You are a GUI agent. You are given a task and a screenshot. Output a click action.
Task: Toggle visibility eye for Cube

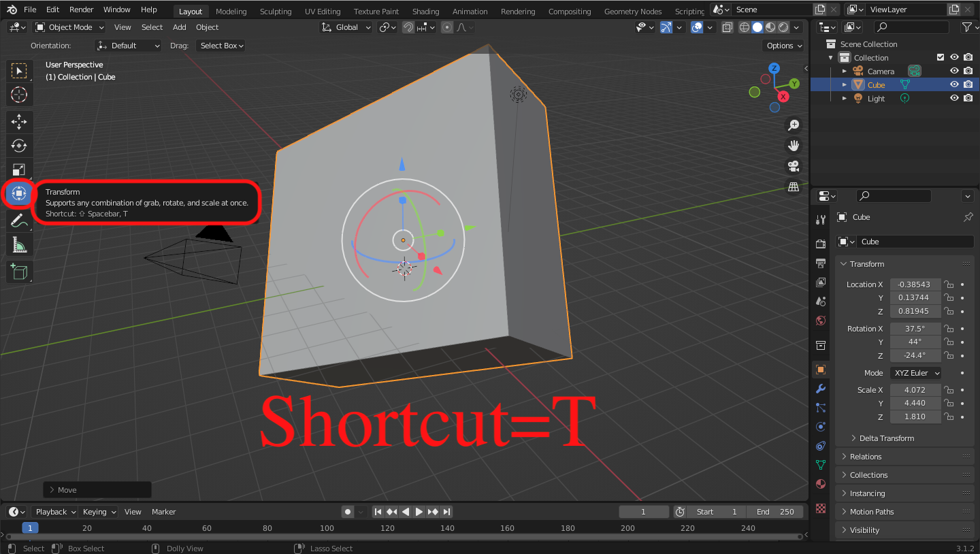click(954, 84)
